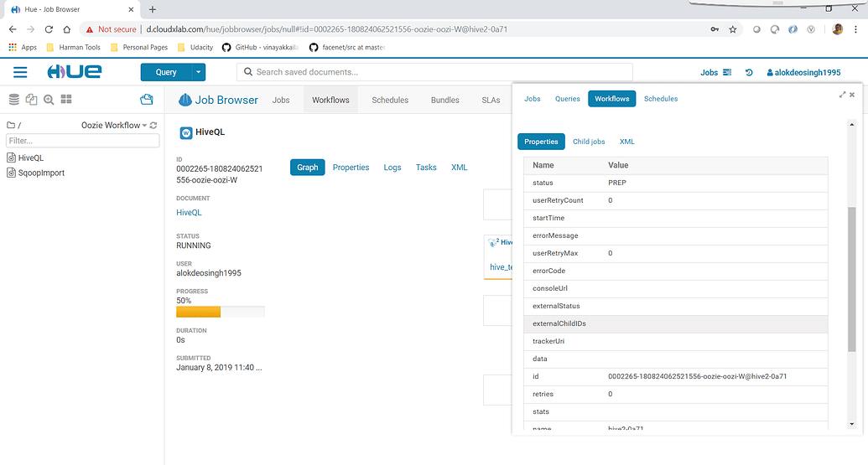Expand the Query button dropdown arrow
The height and width of the screenshot is (465, 868).
pyautogui.click(x=199, y=73)
